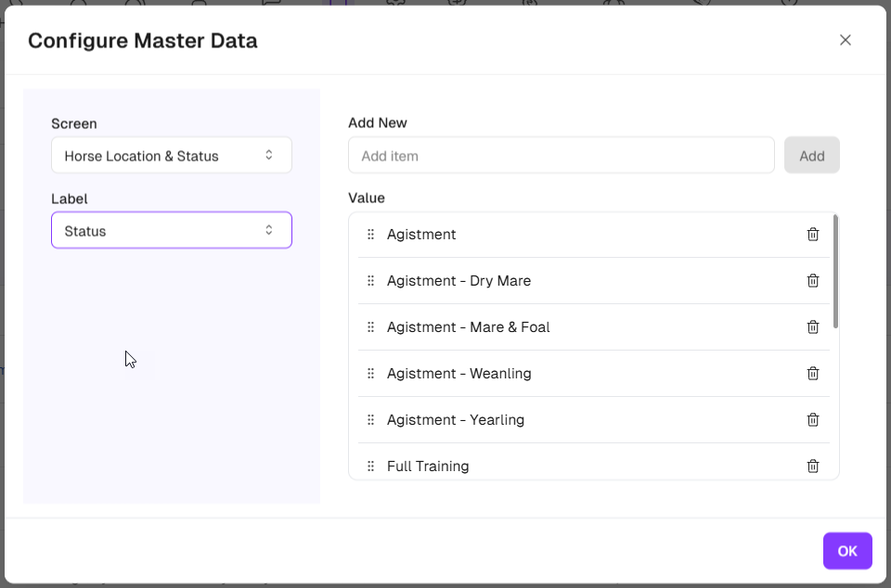891x588 pixels.
Task: Click drag handle beside Agistment - Dry Mare
Action: tap(370, 281)
